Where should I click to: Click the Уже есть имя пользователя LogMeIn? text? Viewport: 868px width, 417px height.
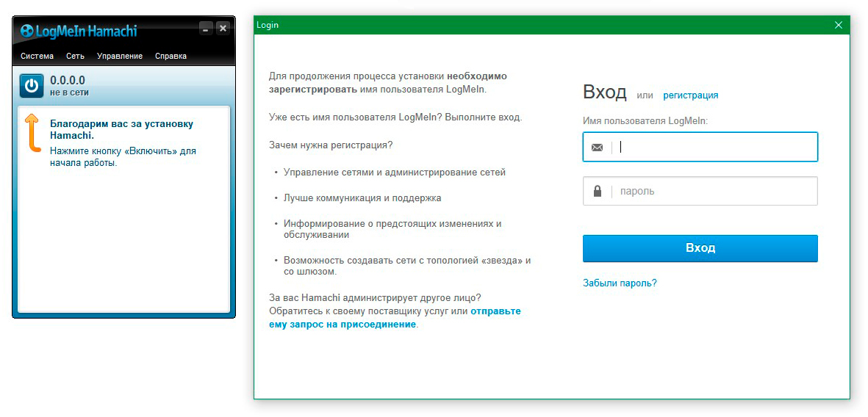pos(396,117)
